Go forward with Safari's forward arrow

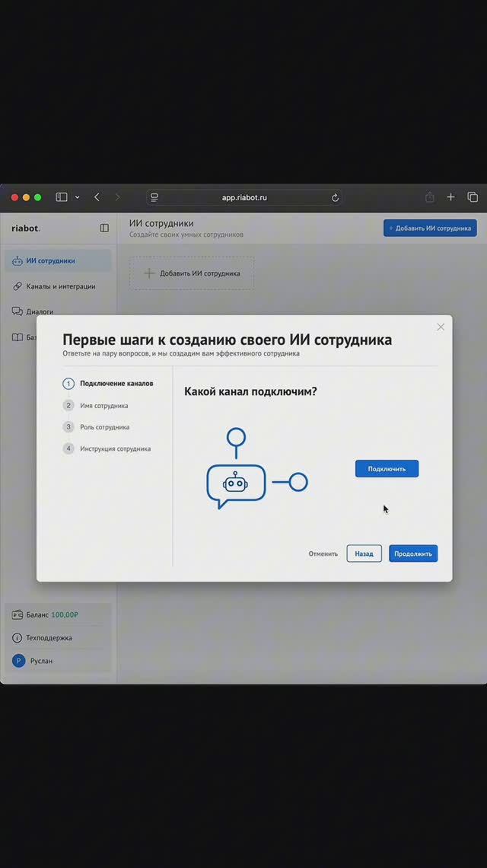point(117,197)
